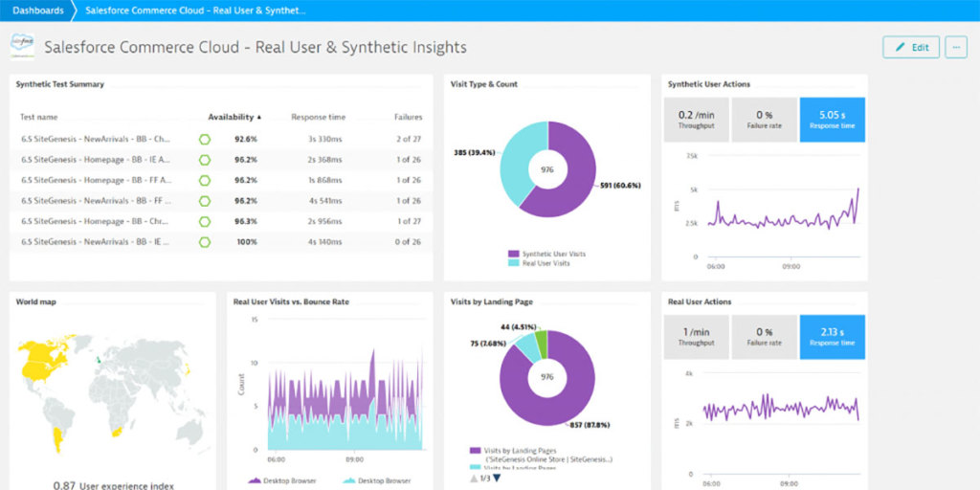Open the Visit Type & Count tile title
980x490 pixels.
483,84
